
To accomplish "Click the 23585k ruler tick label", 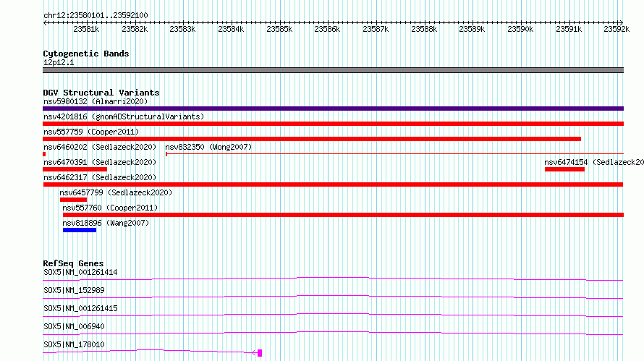I will (x=279, y=29).
